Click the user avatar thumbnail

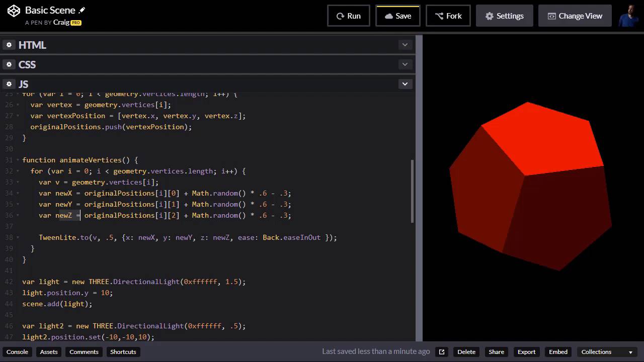pos(628,16)
